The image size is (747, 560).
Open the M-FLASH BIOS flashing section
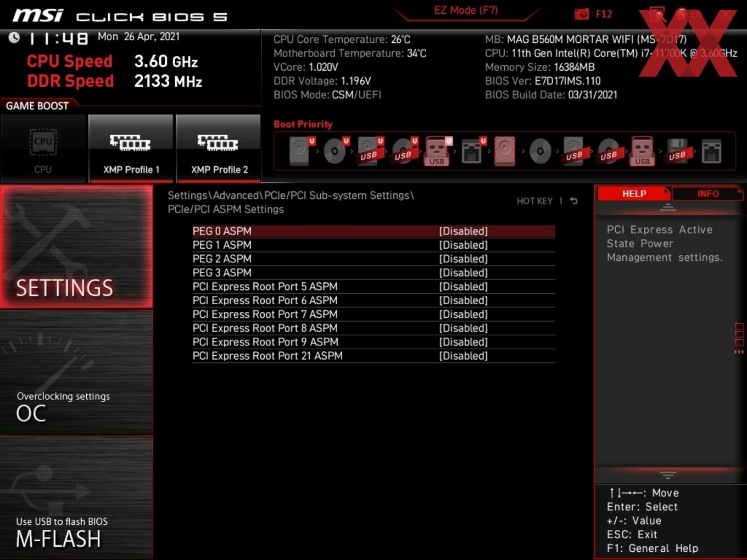pyautogui.click(x=76, y=498)
